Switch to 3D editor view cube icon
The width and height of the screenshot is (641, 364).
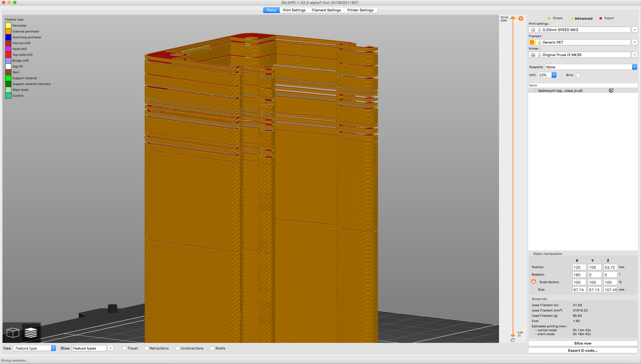(x=13, y=332)
